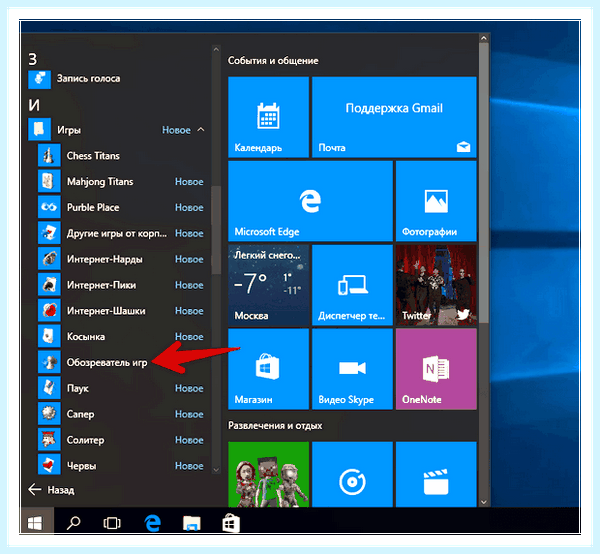Launch Интернет-Пики icon
600x554 pixels.
[x=49, y=285]
